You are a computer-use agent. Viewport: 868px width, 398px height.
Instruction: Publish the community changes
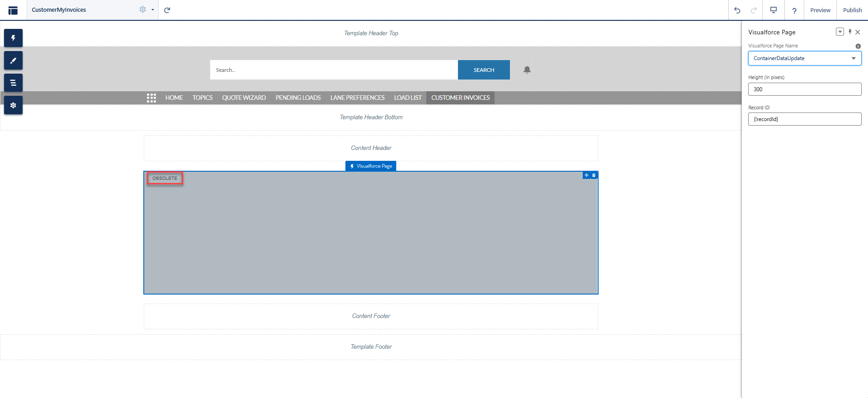point(852,10)
